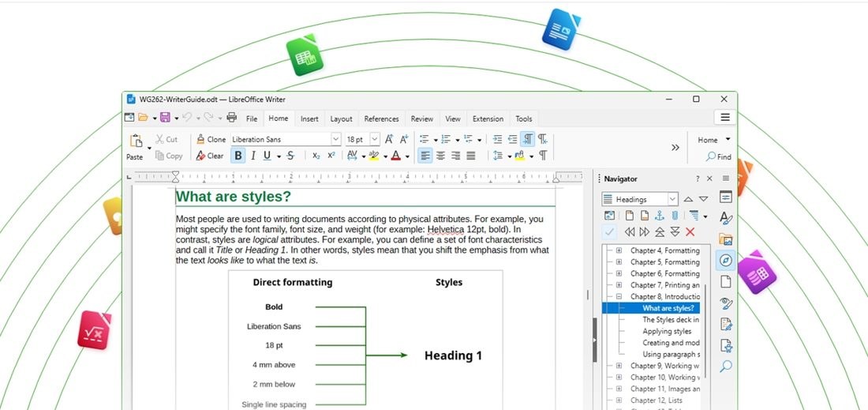Toggle right-to-left paragraph direction
868x410 pixels.
(543, 139)
